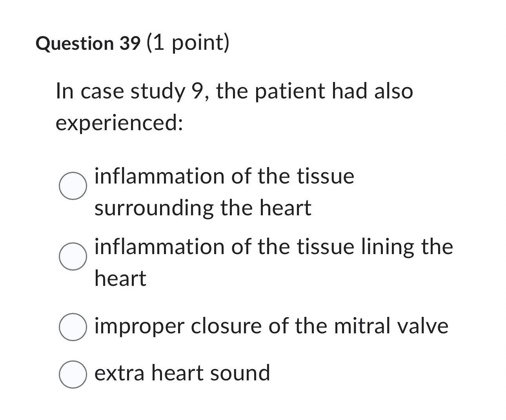Image resolution: width=506 pixels, height=420 pixels.
Task: Click the 'Question 39 (1 point)' heading
Action: [x=133, y=42]
